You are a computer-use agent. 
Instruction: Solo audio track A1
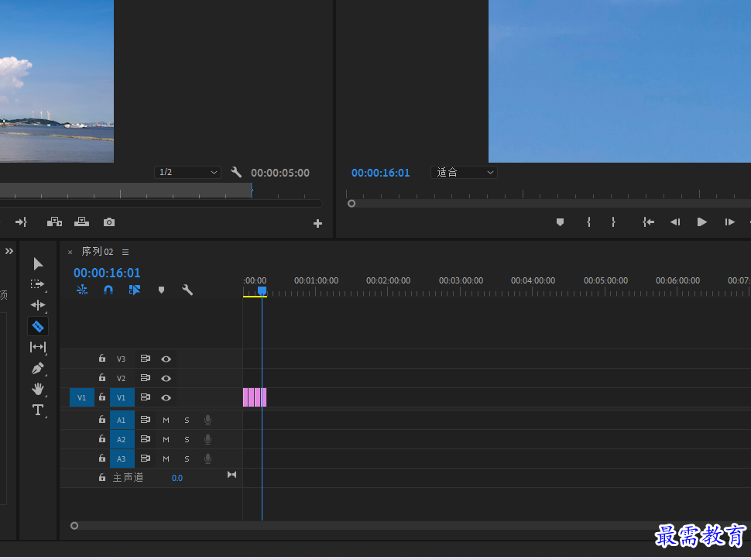pos(187,420)
